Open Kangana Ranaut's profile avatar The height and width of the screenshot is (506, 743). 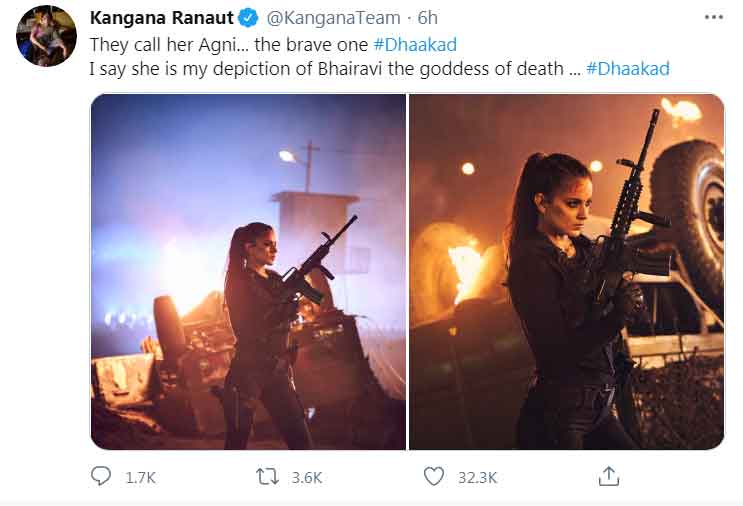(x=46, y=36)
